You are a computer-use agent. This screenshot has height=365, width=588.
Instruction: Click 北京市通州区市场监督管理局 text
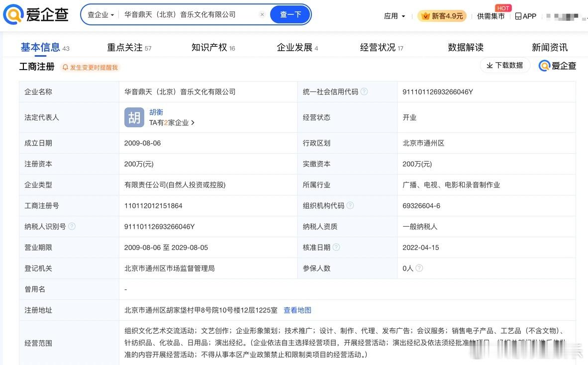[x=170, y=269]
